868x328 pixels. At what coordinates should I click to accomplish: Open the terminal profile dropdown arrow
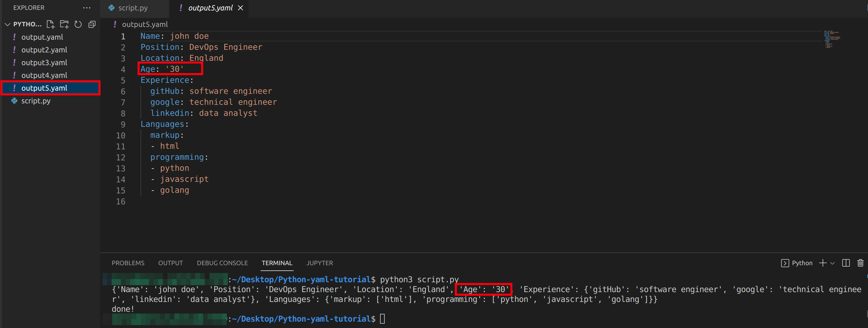pos(832,263)
